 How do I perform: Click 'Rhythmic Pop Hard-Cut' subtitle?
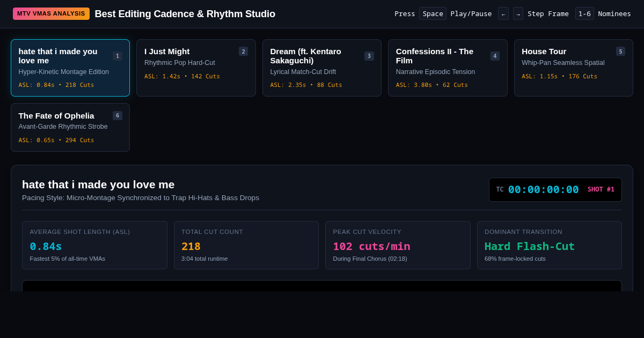[180, 63]
